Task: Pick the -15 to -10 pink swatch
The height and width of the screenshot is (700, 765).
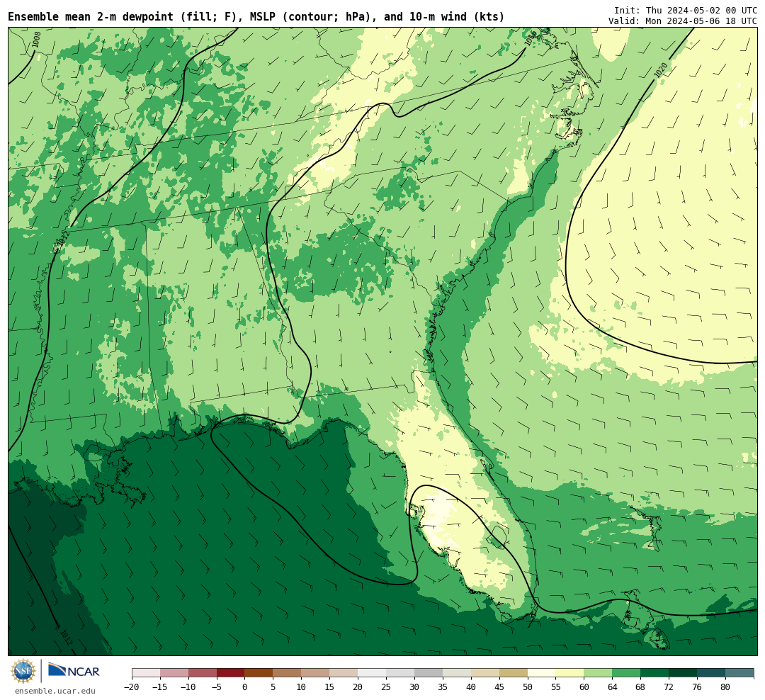Action: coord(174,673)
